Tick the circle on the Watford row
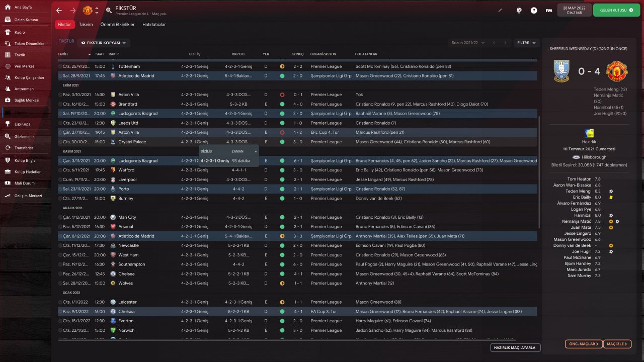 60,170
